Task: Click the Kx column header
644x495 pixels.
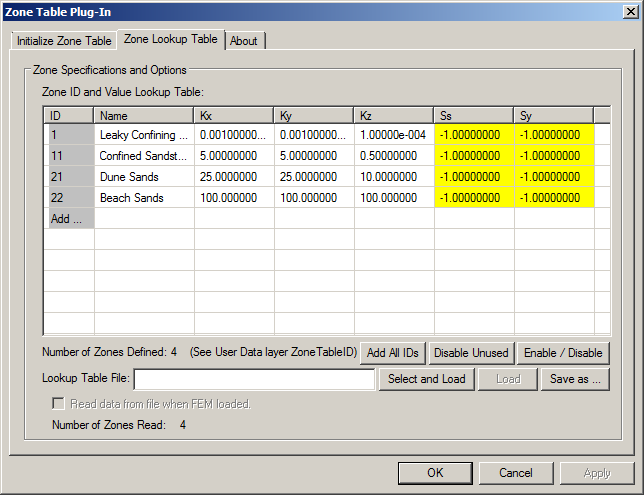Action: tap(234, 115)
